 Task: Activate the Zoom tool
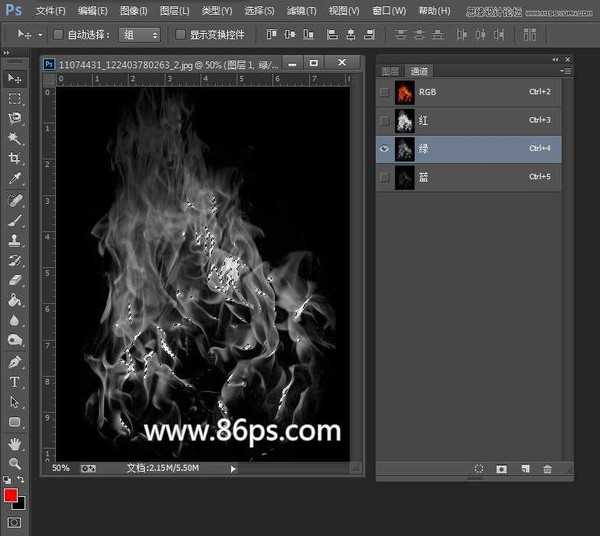coord(15,464)
